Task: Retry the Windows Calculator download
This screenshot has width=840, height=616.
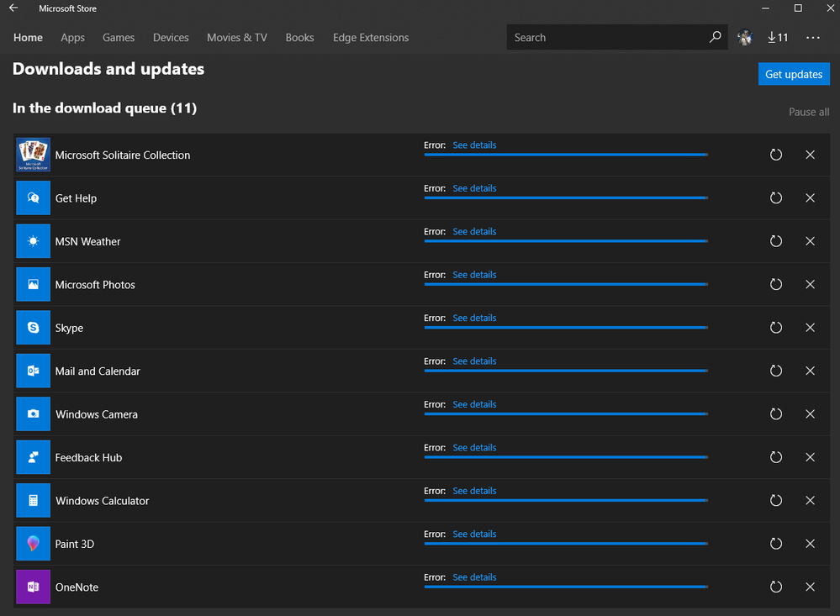Action: tap(776, 500)
